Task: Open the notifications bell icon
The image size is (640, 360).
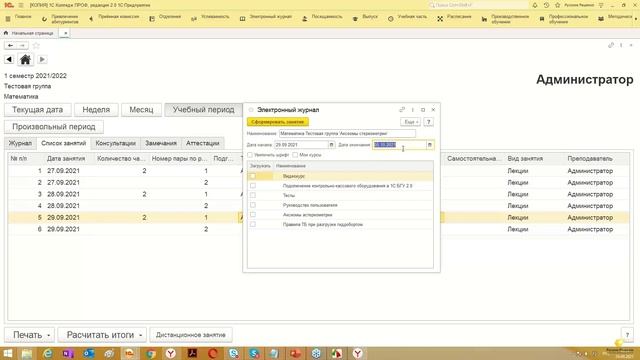Action: (x=535, y=5)
